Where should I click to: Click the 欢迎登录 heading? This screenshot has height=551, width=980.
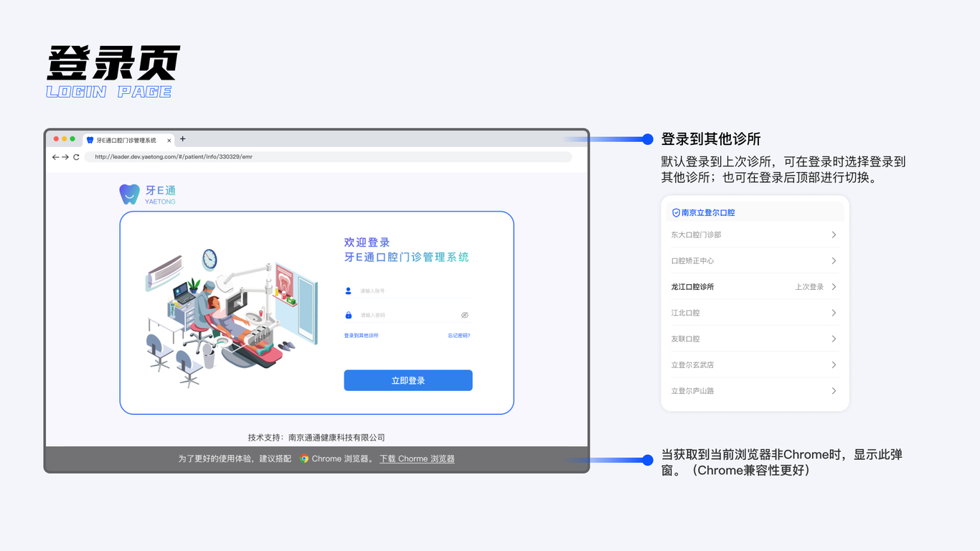click(x=367, y=242)
